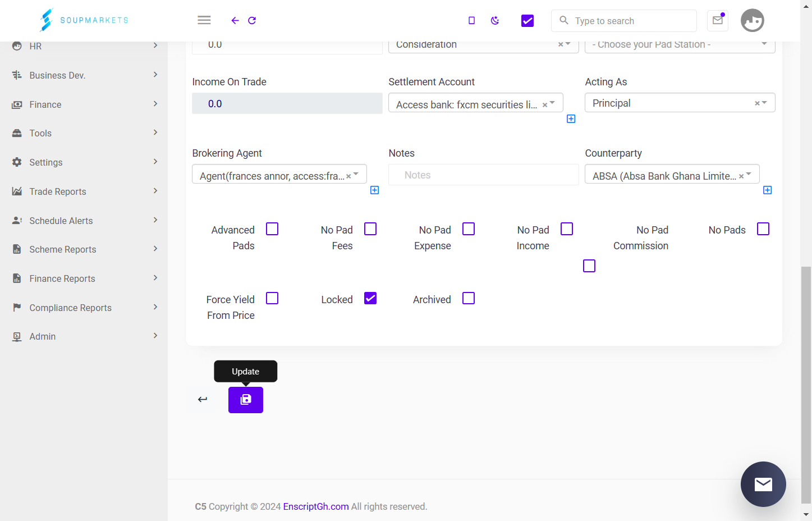Open the Compliance Reports sidebar menu
This screenshot has width=812, height=521.
(84, 308)
